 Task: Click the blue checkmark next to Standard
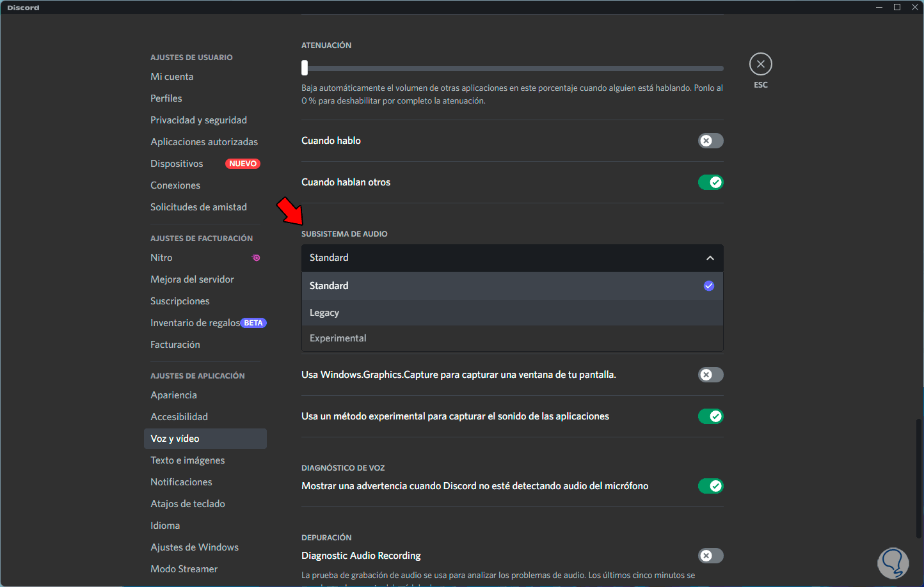708,286
